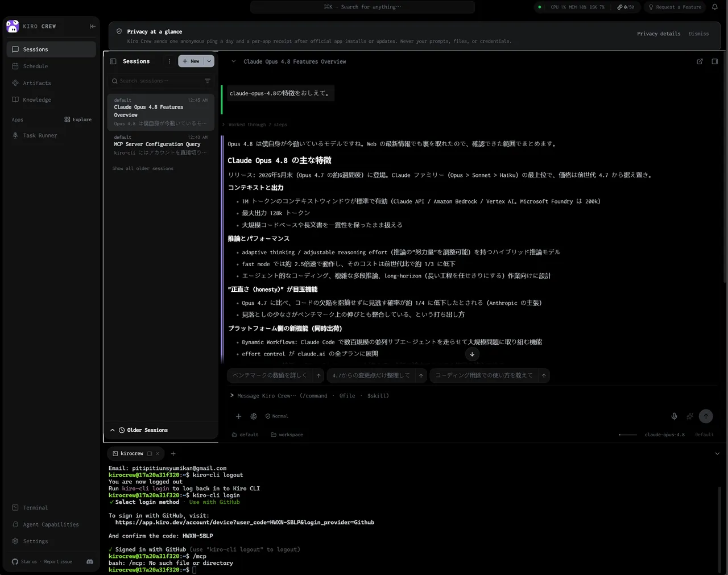The height and width of the screenshot is (575, 728).
Task: Collapse the Claude Opus 4.8 Features Overview header
Action: [233, 61]
